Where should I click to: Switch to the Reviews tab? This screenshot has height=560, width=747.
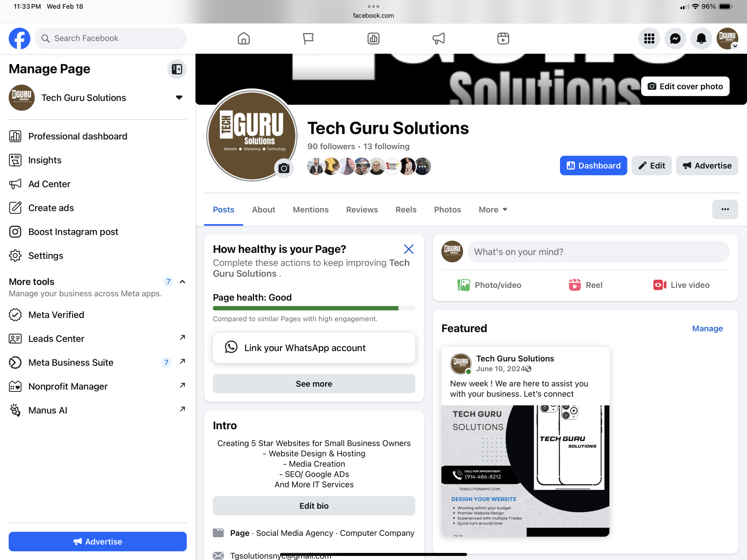click(362, 210)
